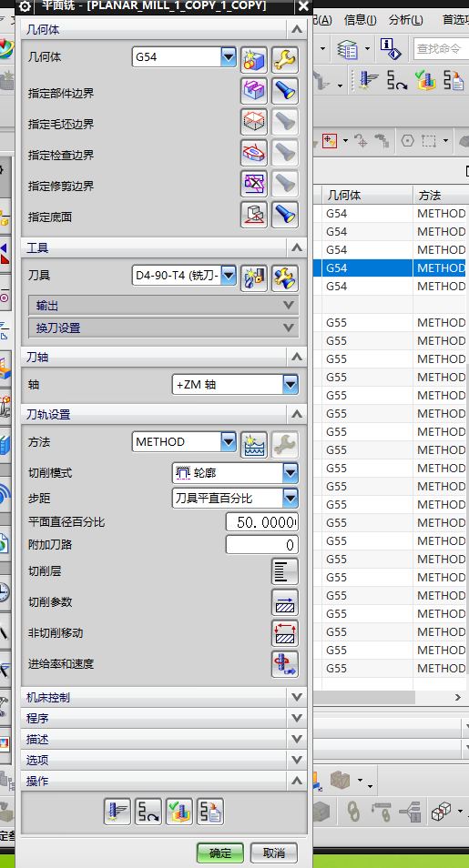
Task: Open the 非切削移动 non-cutting moves dialog
Action: pos(285,633)
